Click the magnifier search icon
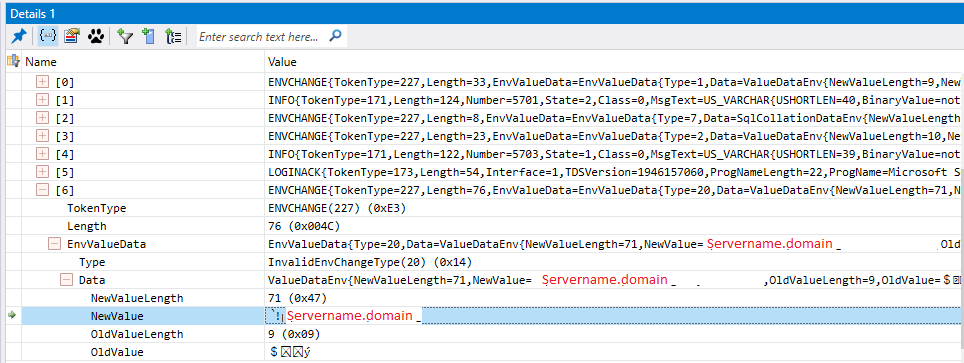 pos(335,36)
